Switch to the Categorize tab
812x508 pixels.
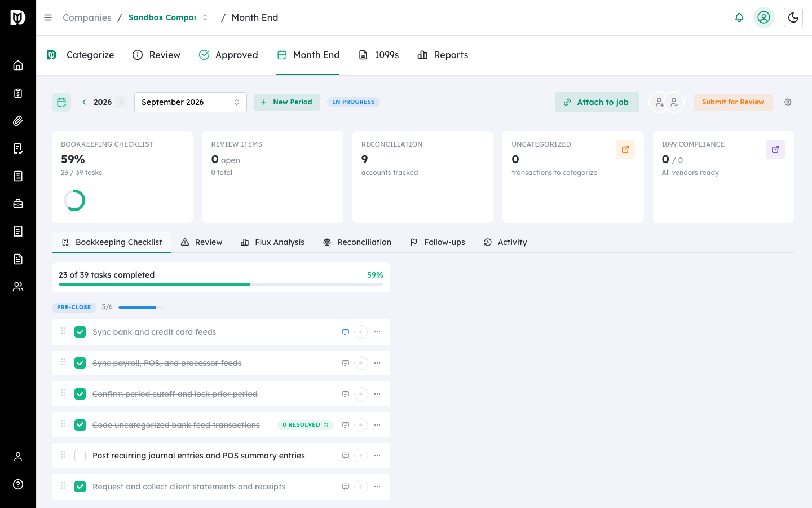pyautogui.click(x=80, y=55)
